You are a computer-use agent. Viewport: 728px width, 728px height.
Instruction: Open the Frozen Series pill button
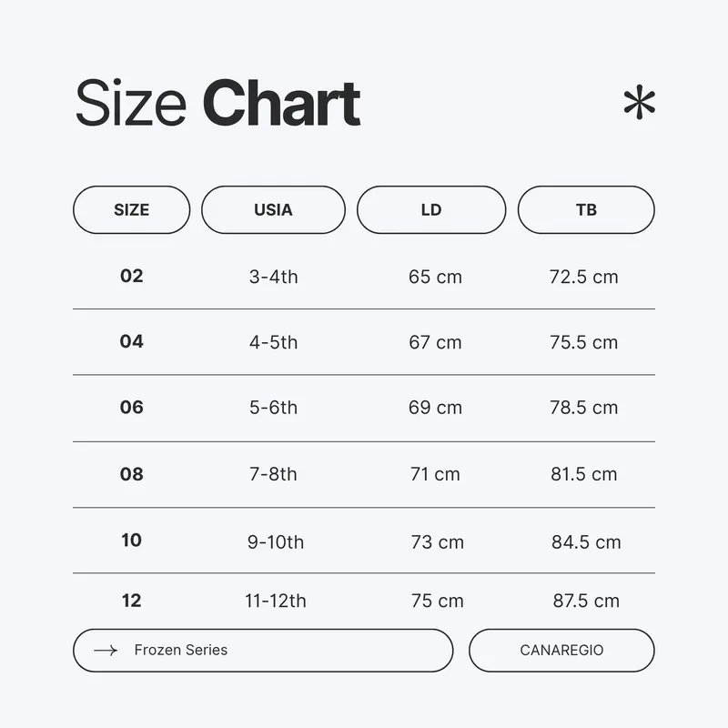point(263,651)
